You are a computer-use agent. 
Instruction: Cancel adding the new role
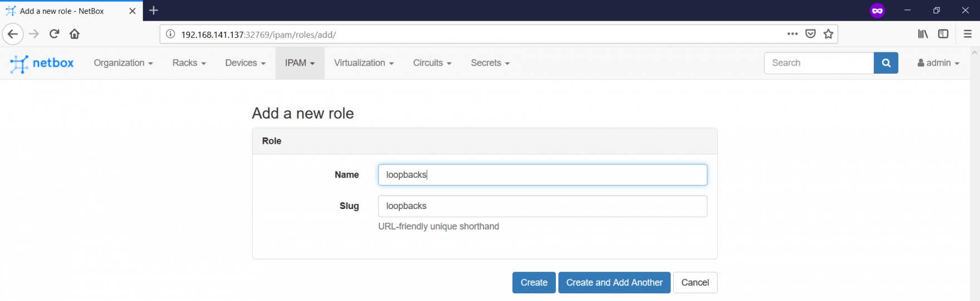[x=695, y=283]
